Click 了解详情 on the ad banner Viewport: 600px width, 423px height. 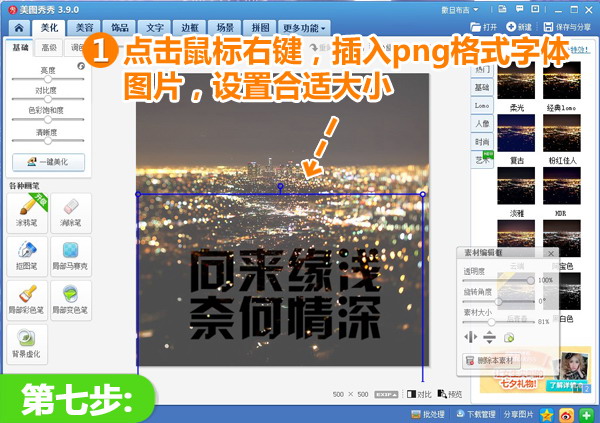tap(564, 385)
